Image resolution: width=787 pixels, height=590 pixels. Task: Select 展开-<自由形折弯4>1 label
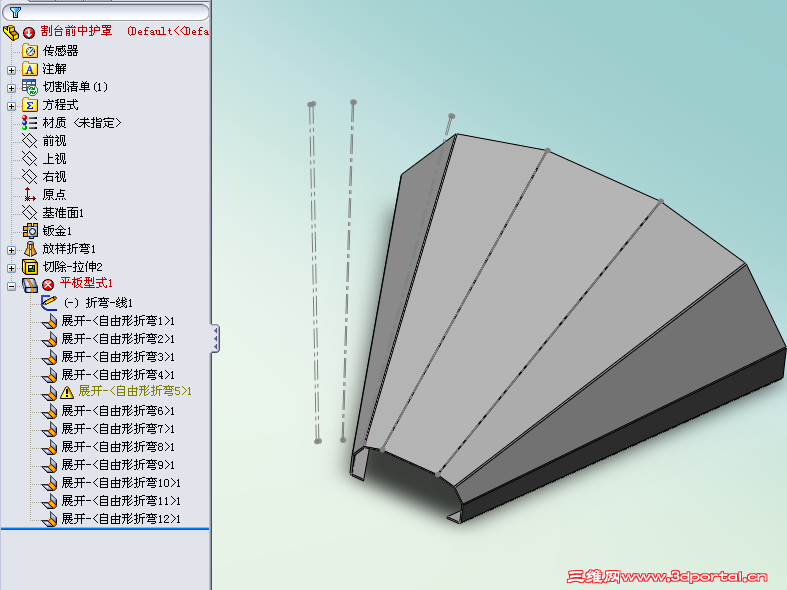point(118,375)
